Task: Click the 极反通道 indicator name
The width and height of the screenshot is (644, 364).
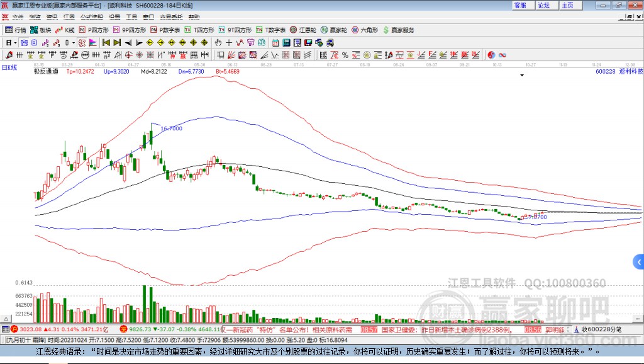Action: pos(46,71)
